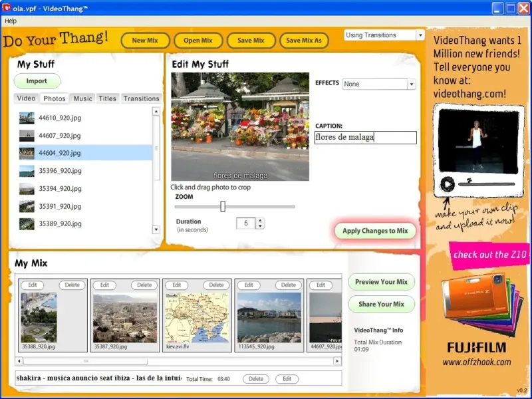This screenshot has height=399, width=532.
Task: Open the Help menu
Action: (11, 21)
